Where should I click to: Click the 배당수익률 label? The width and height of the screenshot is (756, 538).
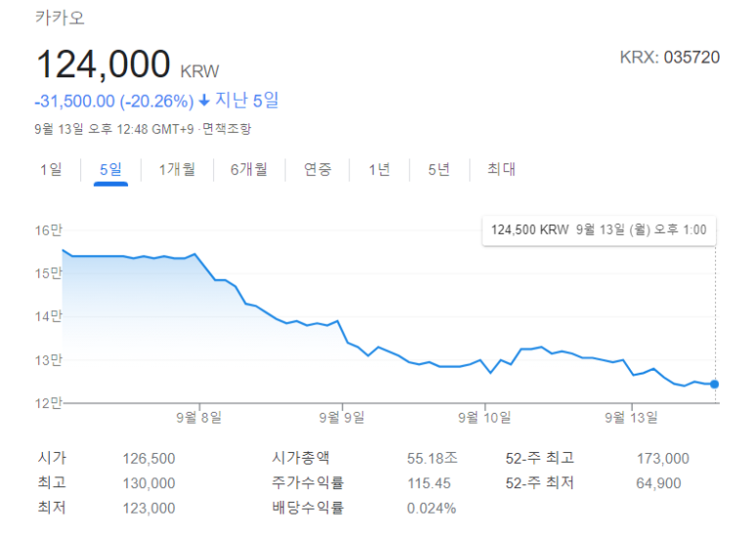click(308, 508)
